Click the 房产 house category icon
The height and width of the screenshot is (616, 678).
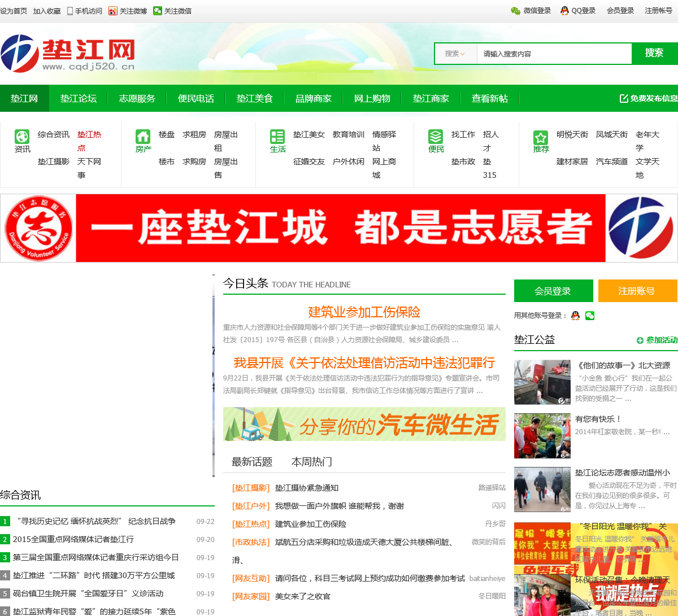click(143, 137)
